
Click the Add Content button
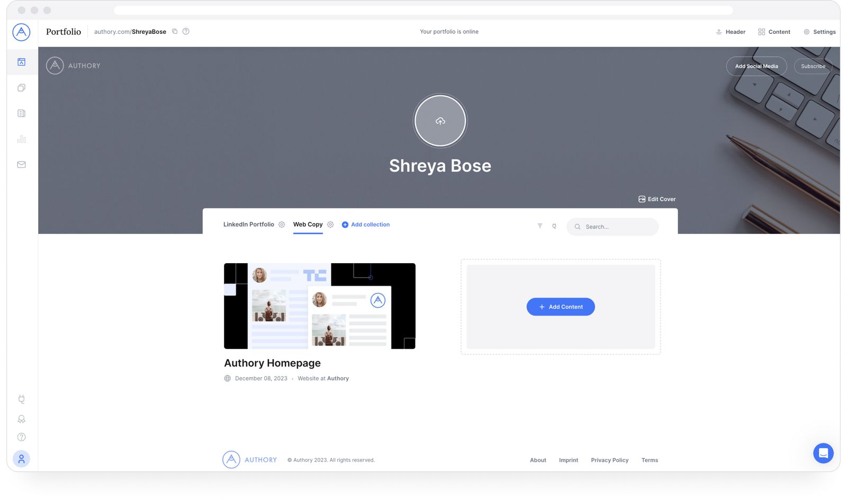pos(560,307)
